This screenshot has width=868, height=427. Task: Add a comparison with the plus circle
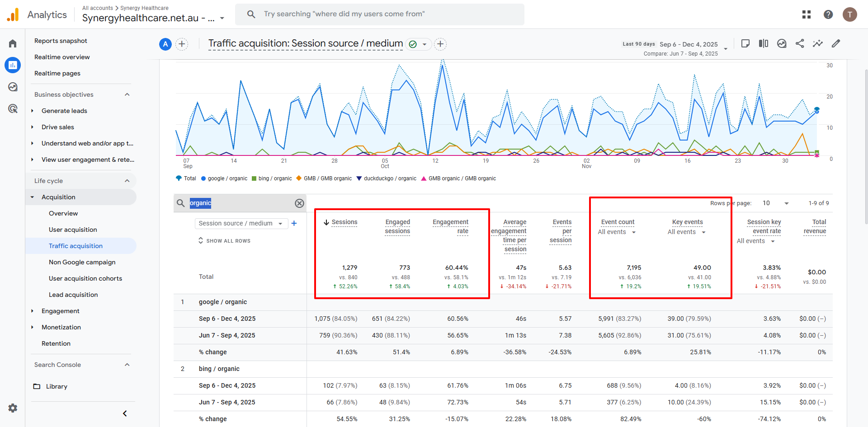point(182,44)
